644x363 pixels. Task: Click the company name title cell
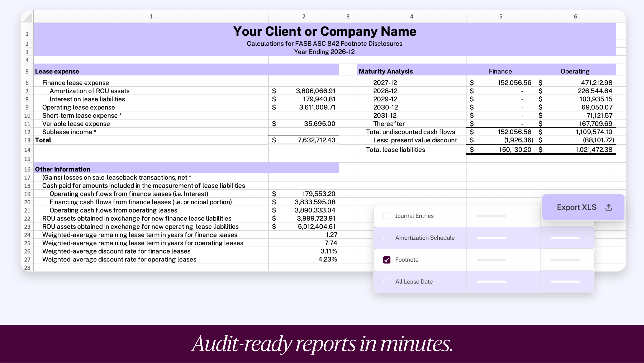click(325, 31)
